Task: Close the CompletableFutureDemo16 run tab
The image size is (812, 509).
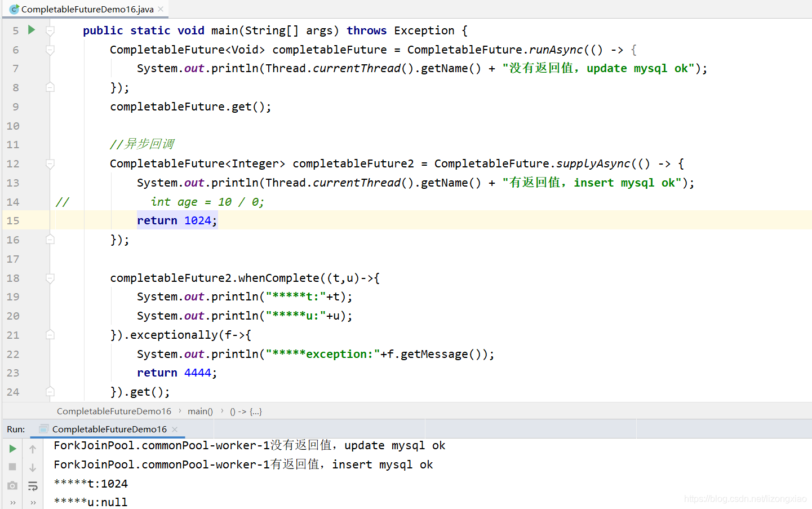Action: 175,430
